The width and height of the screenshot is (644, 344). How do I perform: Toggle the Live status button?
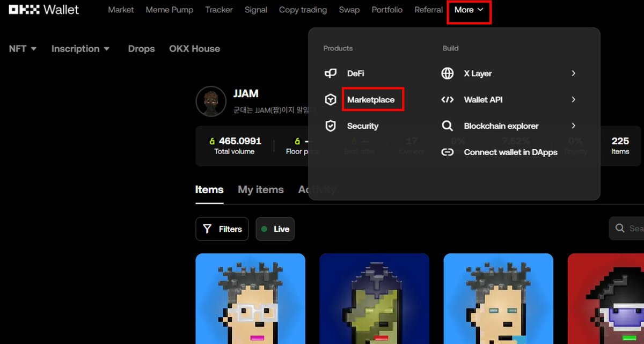coord(275,229)
